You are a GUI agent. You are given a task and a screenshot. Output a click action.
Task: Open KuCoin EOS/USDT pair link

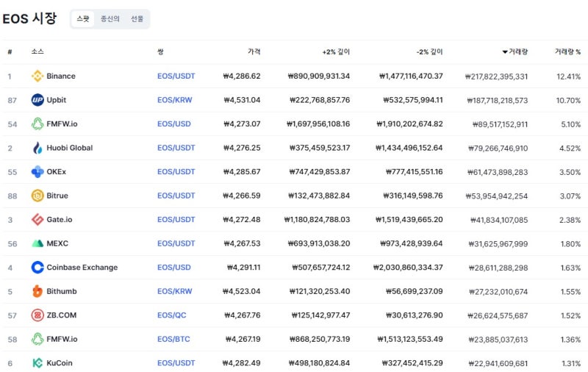176,363
